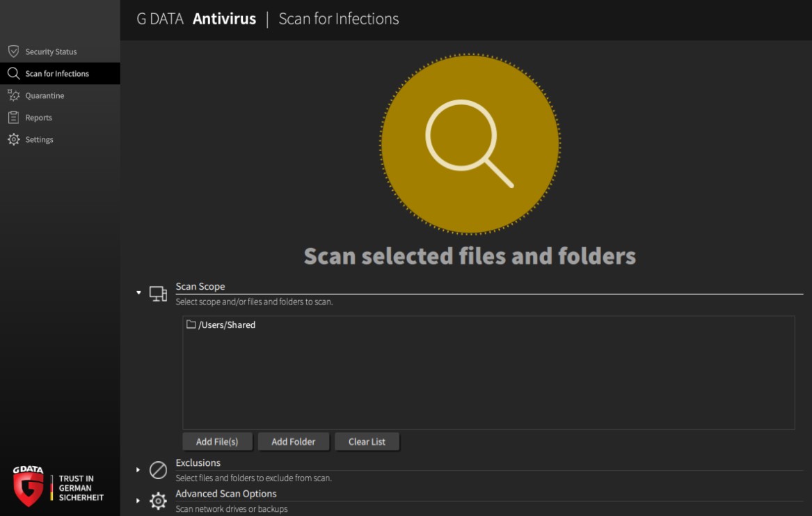This screenshot has height=516, width=812.
Task: Click the Reports clipboard icon
Action: [13, 118]
